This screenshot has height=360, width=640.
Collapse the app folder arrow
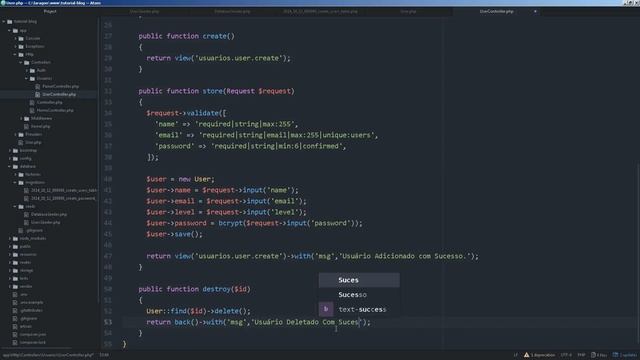click(9, 31)
